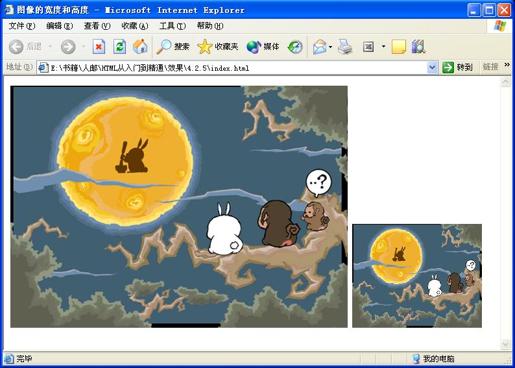Go to the Home page icon

(x=140, y=47)
